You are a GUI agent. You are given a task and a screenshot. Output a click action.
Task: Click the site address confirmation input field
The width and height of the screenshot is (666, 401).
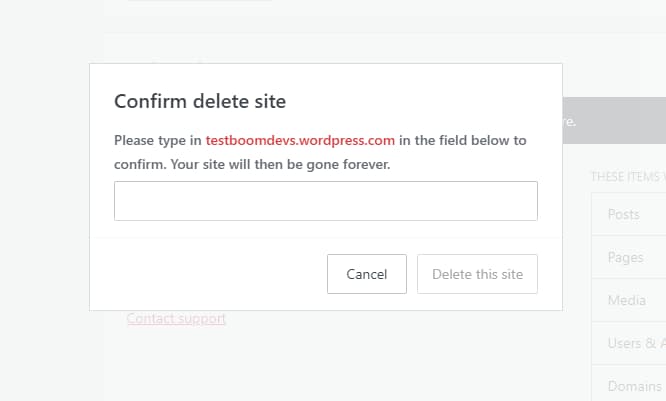pos(326,201)
